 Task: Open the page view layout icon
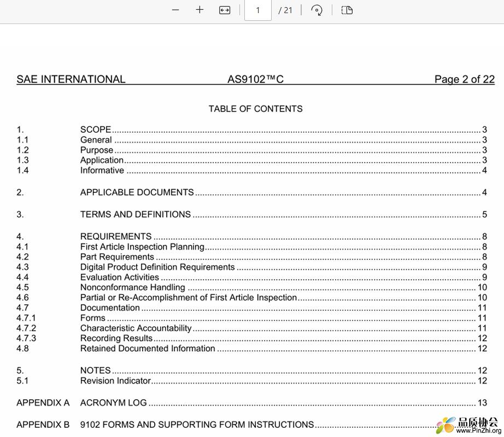[347, 10]
